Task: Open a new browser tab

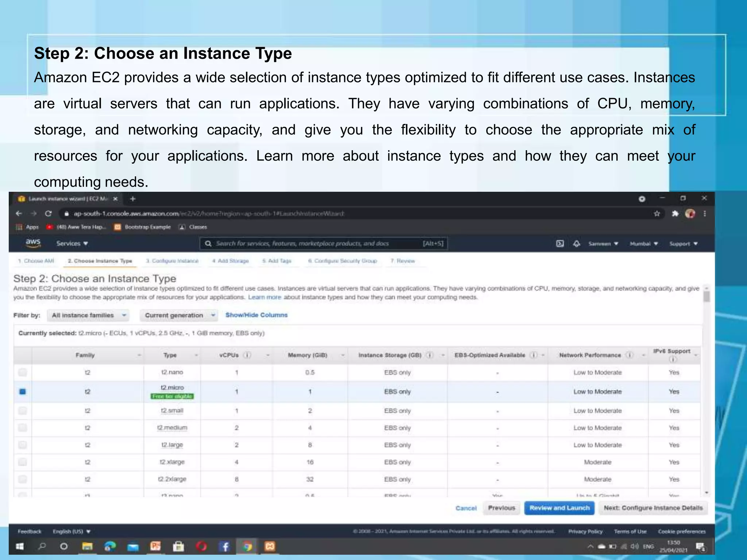Action: 133,199
